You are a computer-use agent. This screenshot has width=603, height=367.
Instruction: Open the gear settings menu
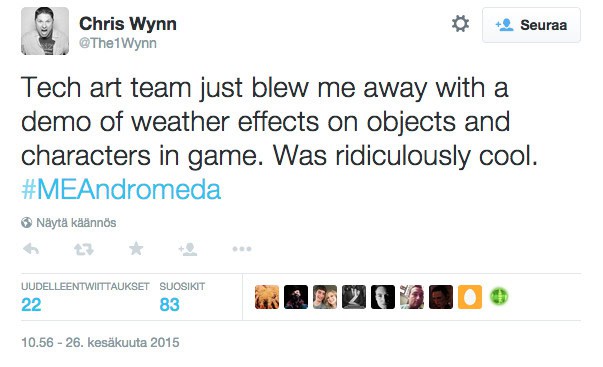coord(460,24)
